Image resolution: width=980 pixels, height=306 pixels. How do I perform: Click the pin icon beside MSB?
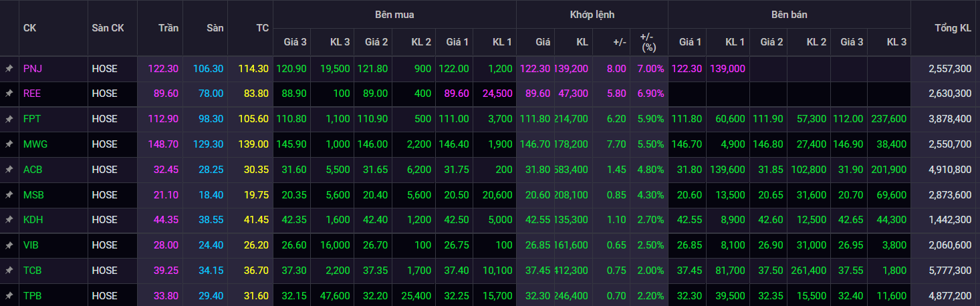point(9,194)
